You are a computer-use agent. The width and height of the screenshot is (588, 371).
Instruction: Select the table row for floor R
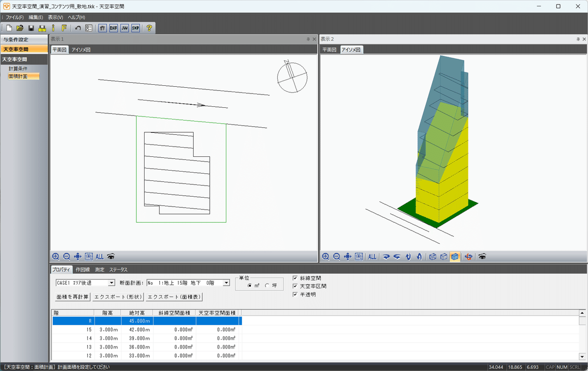147,321
